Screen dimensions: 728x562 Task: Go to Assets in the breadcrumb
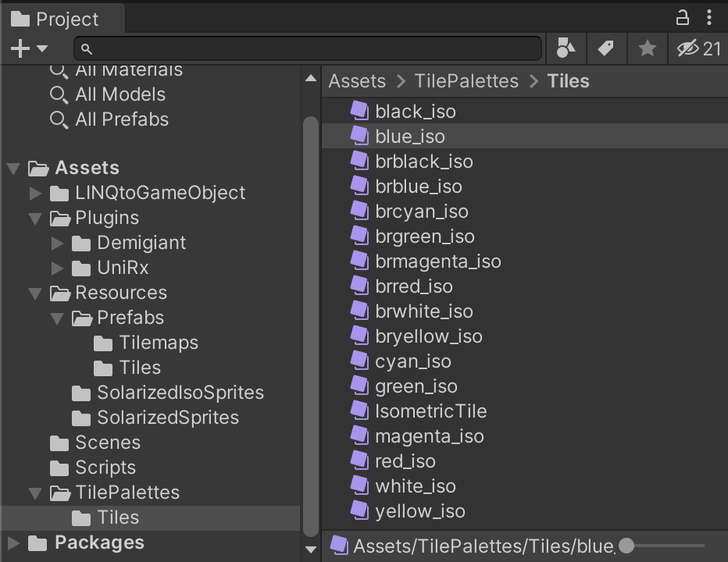[357, 80]
